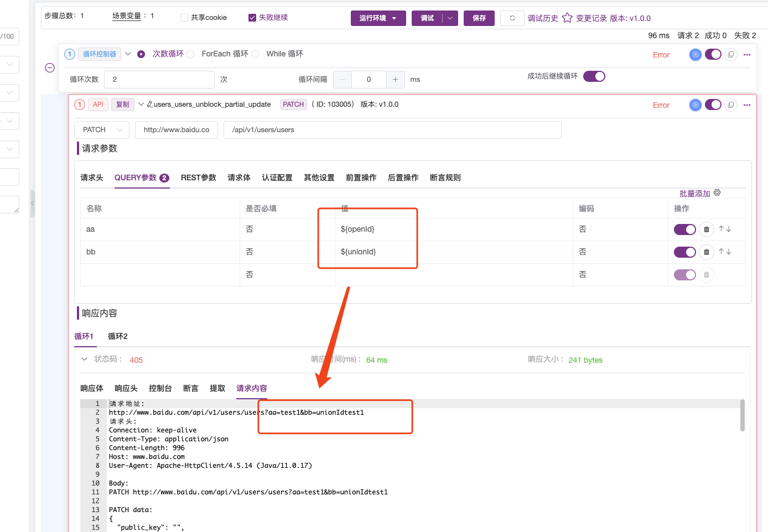768x532 pixels.
Task: Open the 运行环境 dropdown
Action: pyautogui.click(x=378, y=18)
